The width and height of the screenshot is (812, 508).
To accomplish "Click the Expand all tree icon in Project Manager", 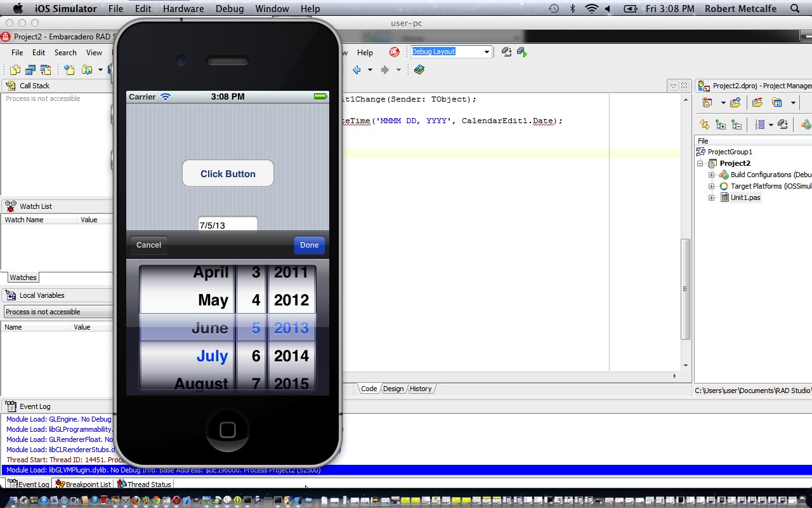I will (x=721, y=124).
